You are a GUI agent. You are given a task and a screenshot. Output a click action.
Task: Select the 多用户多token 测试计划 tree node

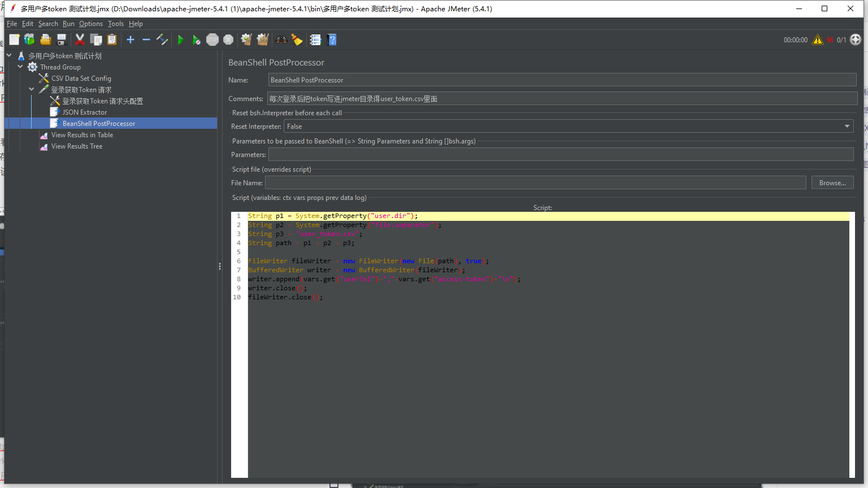tap(65, 56)
